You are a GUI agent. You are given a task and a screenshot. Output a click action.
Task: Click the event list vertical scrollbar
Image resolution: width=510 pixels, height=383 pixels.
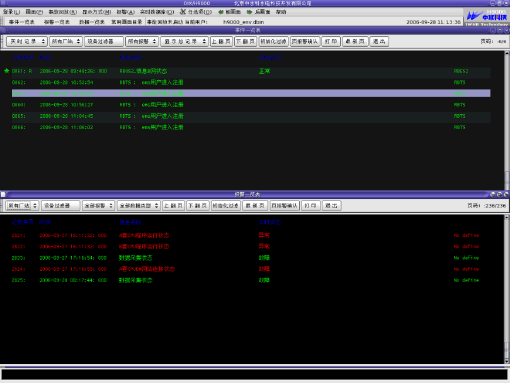click(507, 120)
